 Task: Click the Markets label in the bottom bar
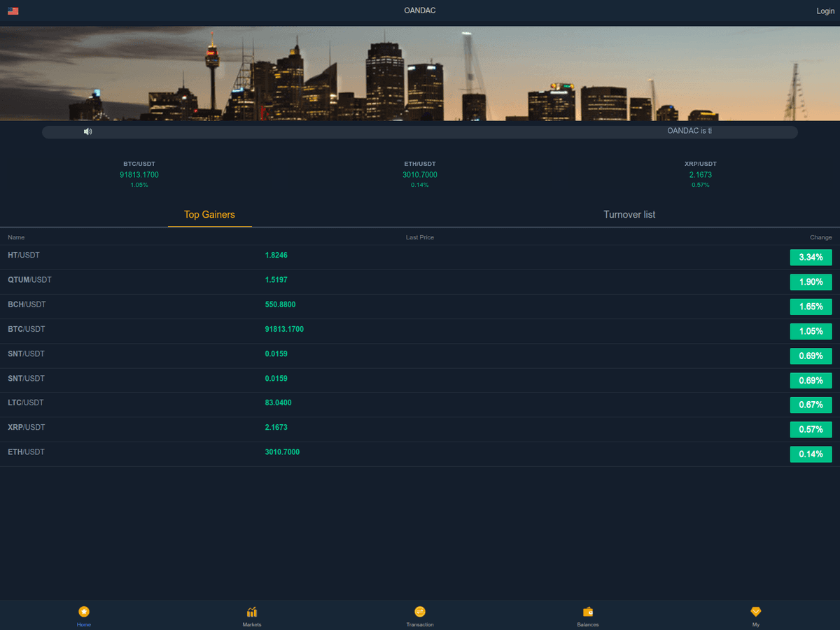pos(252,624)
